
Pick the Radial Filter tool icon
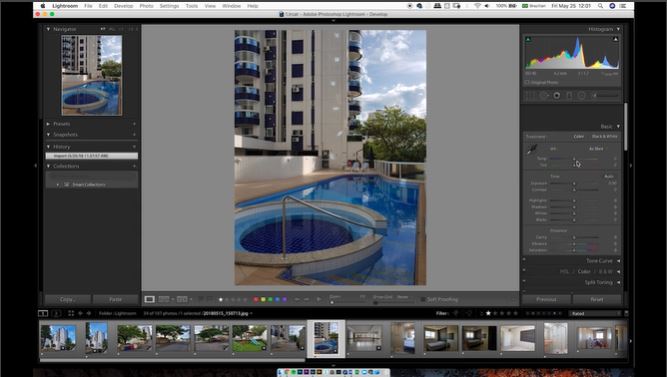(581, 95)
